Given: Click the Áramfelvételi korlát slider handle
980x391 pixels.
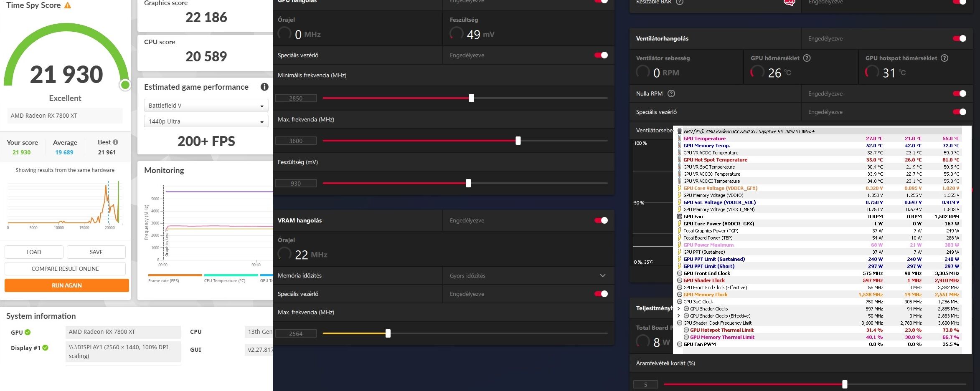Looking at the screenshot, I should pos(845,384).
